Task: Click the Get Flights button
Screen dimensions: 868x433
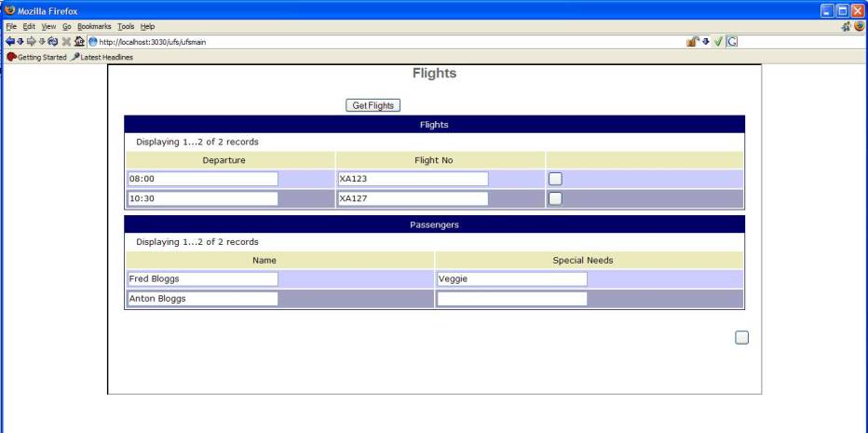Action: click(373, 106)
